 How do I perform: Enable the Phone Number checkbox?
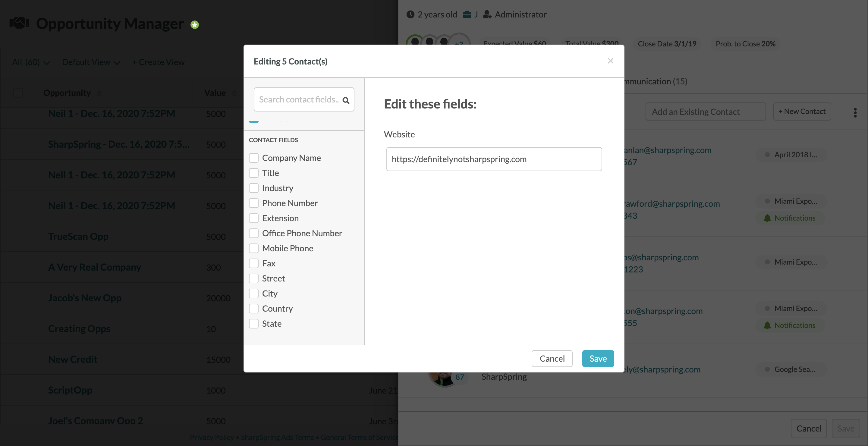(254, 203)
